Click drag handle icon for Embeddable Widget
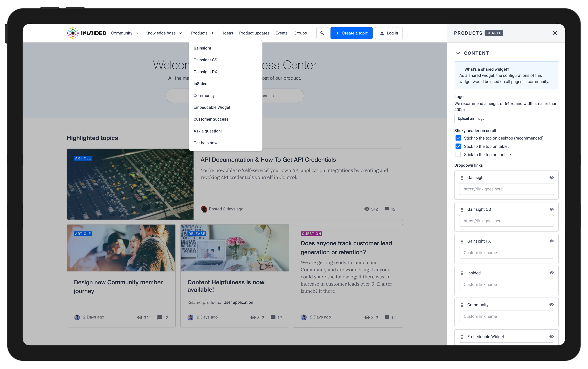The image size is (588, 369). 462,337
